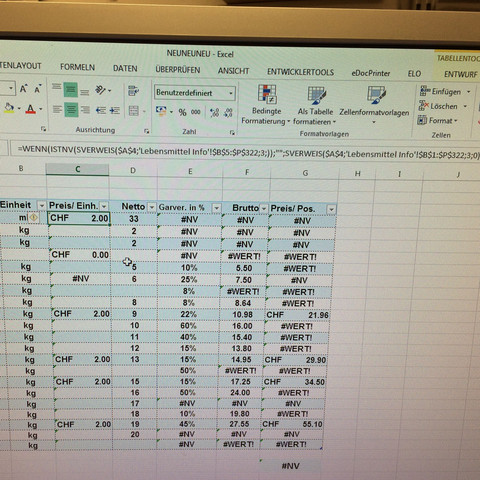
Task: Toggle right text alignment
Action: click(85, 110)
